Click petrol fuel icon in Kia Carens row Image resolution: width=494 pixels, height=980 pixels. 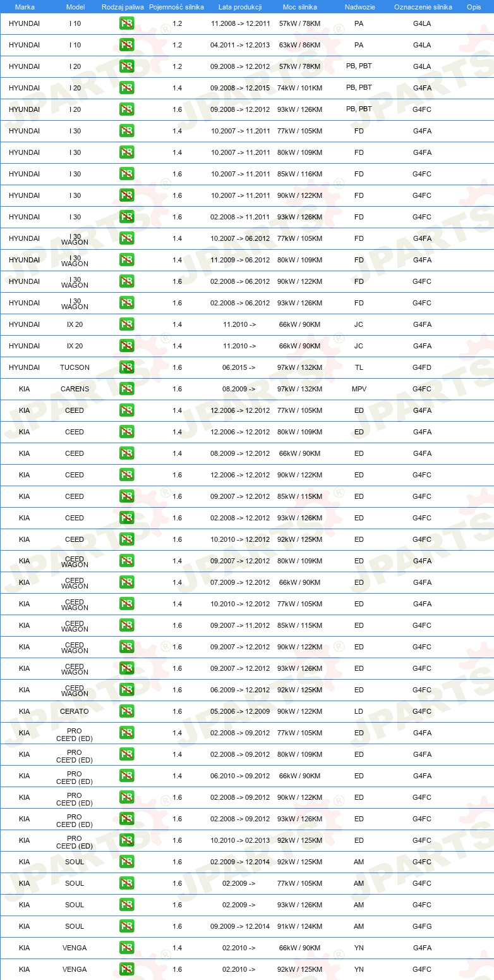click(126, 389)
